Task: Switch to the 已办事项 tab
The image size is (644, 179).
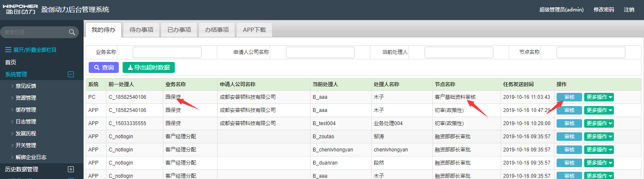Action: click(x=179, y=30)
